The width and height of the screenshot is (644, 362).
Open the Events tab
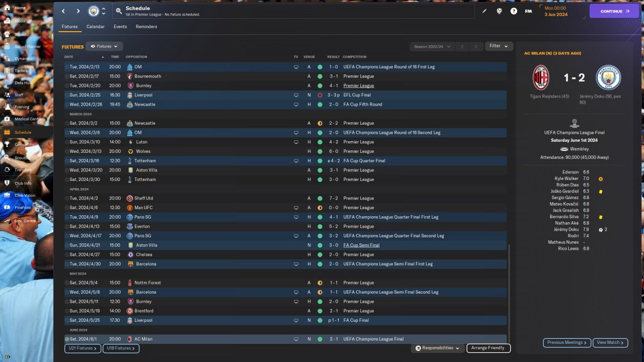click(120, 27)
